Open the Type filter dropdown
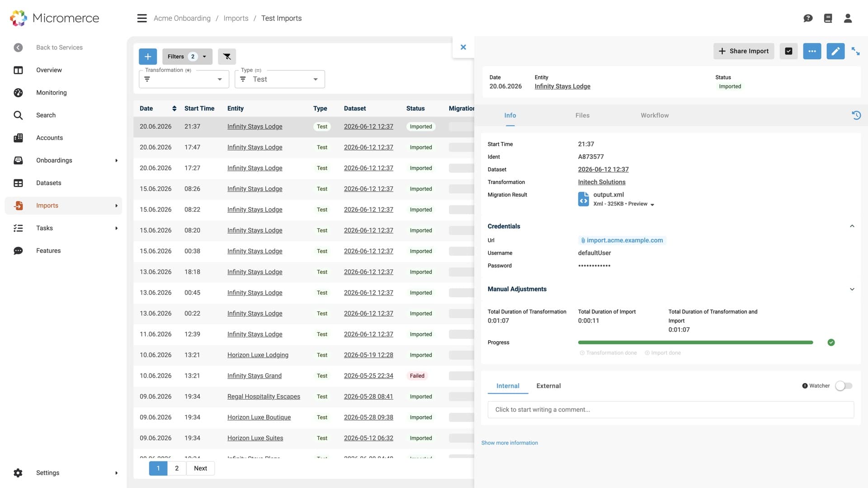Image resolution: width=868 pixels, height=488 pixels. [280, 79]
